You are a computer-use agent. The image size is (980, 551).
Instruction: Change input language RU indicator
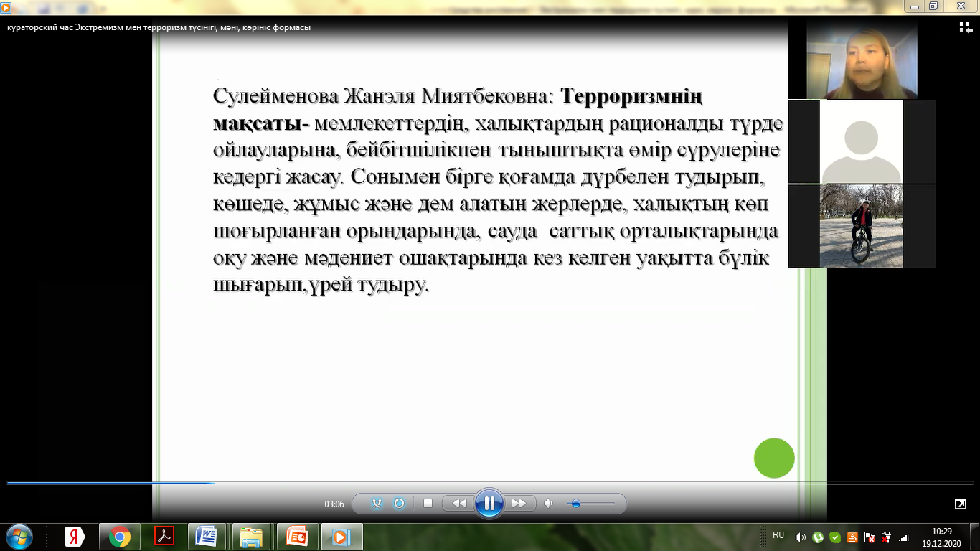(x=778, y=535)
